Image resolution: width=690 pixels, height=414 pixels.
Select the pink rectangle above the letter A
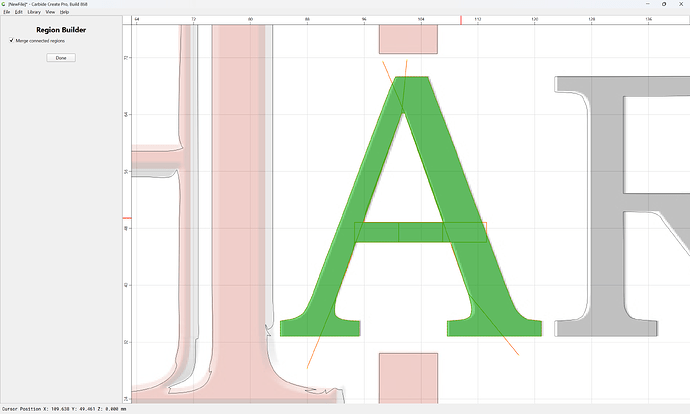pos(408,39)
